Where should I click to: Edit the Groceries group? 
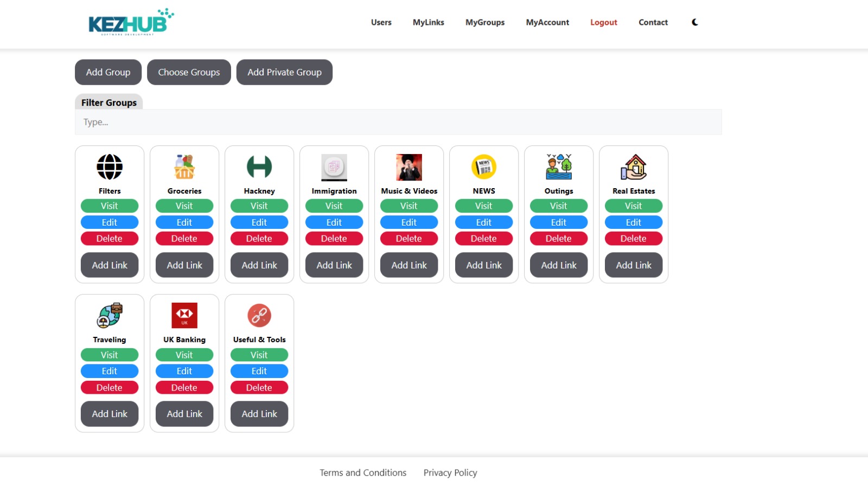coord(184,222)
